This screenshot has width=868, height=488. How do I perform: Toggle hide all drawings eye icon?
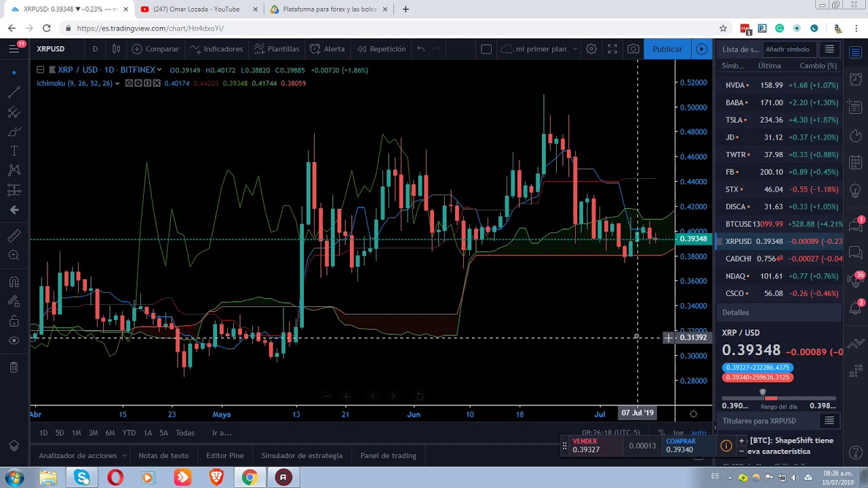[14, 341]
